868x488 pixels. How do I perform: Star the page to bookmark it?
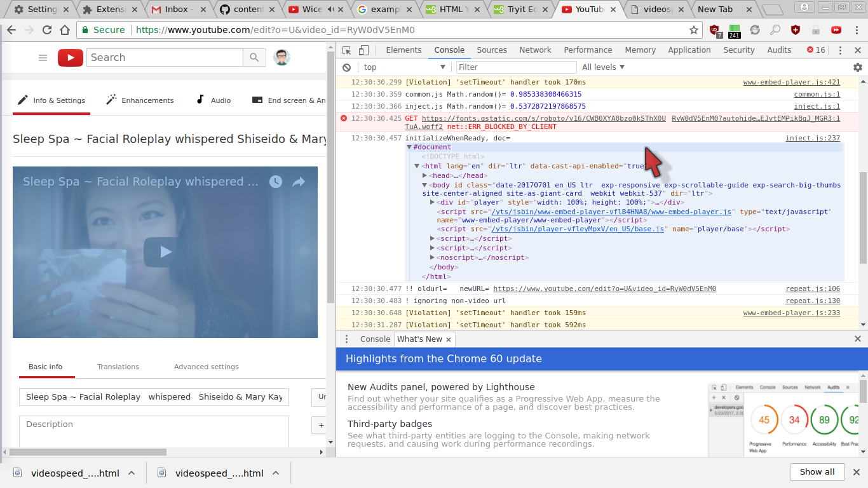(693, 29)
